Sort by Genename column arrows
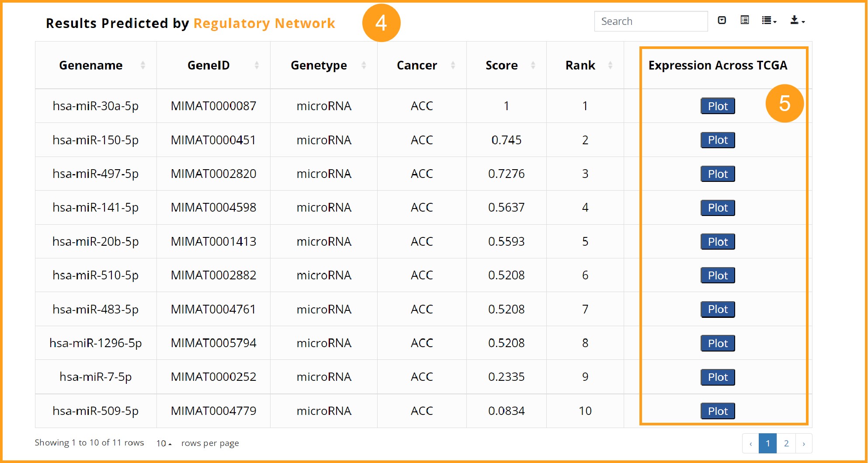868x463 pixels. coord(143,65)
